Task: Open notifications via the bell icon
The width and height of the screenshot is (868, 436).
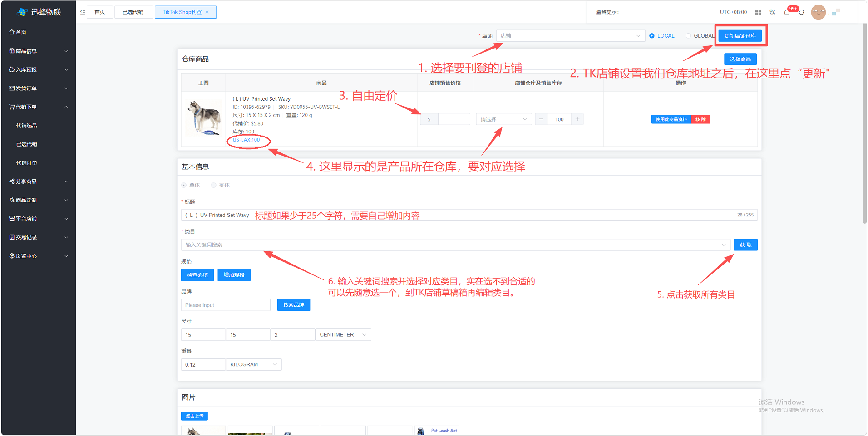Action: (x=787, y=12)
